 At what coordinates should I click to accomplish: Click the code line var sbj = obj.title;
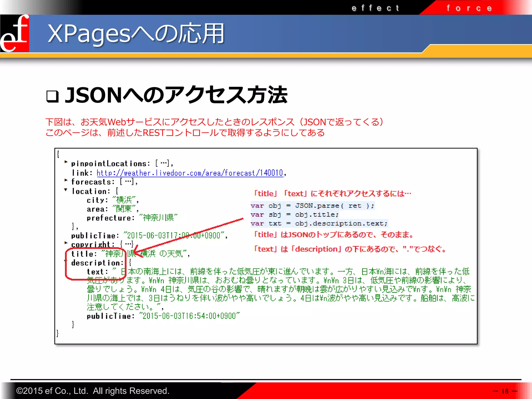[x=295, y=215]
